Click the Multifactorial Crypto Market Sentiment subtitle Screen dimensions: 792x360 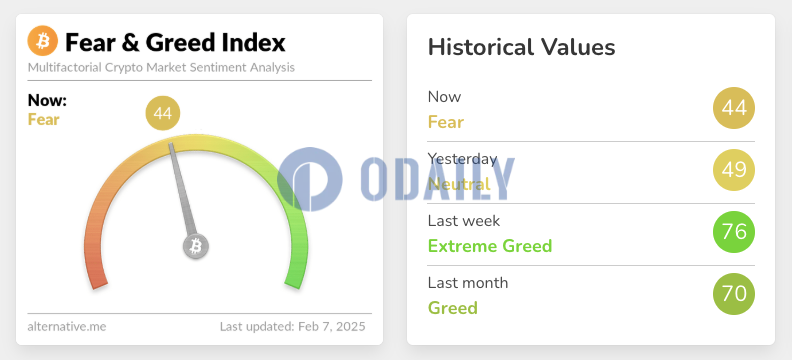tap(161, 68)
